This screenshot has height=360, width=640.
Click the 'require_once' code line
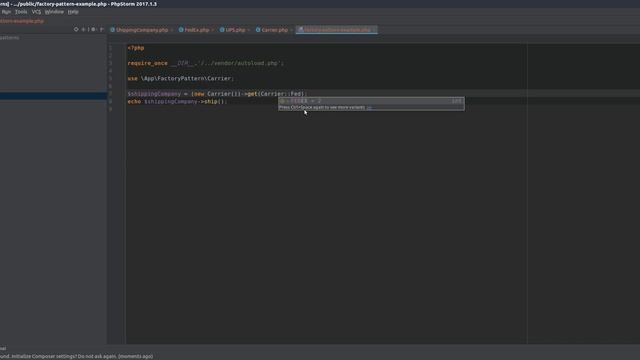click(x=205, y=63)
